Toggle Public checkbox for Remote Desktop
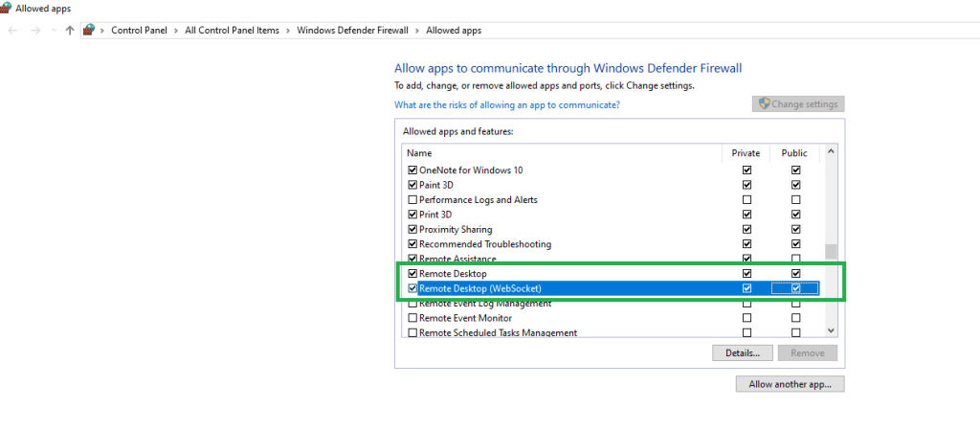The height and width of the screenshot is (431, 980). [795, 273]
